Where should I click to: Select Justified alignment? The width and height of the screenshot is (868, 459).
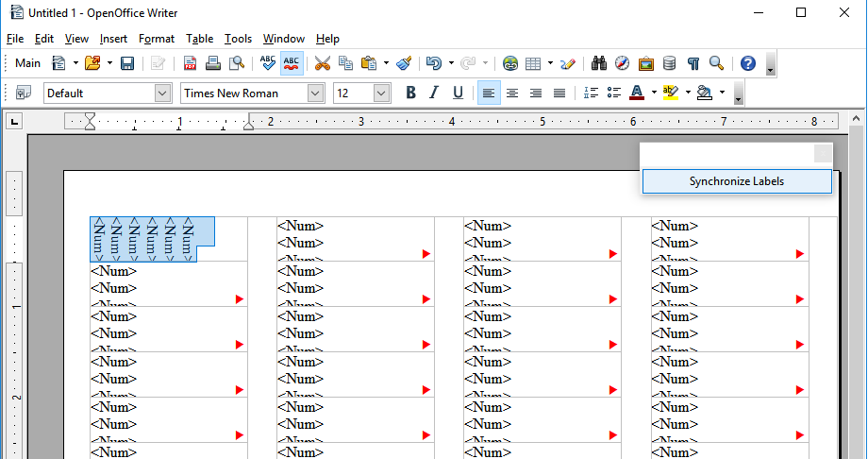click(559, 93)
